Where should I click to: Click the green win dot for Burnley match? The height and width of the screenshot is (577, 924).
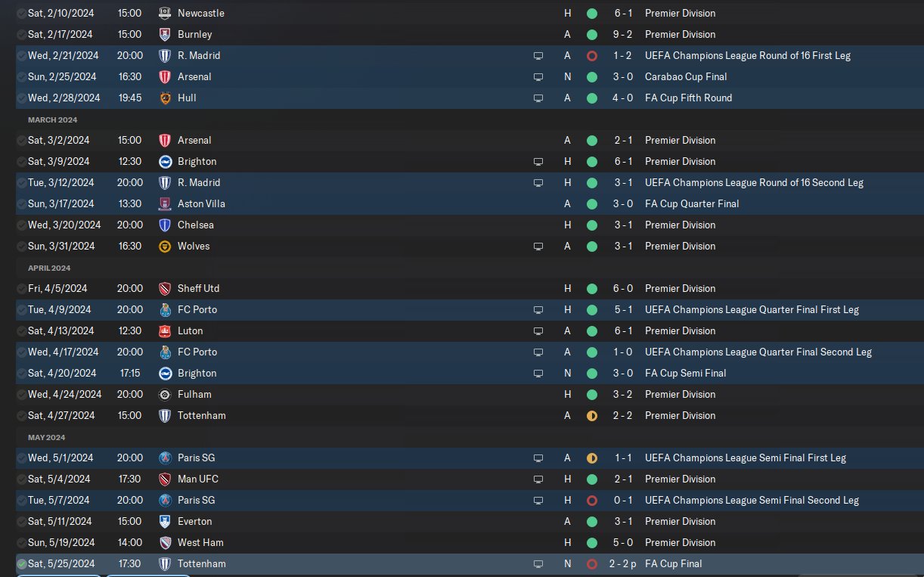[x=591, y=34]
